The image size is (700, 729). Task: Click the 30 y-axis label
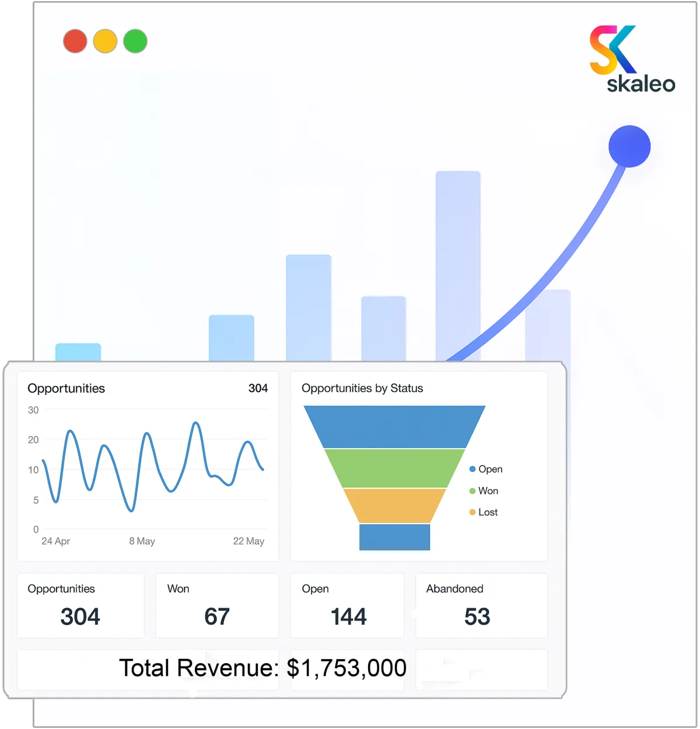pos(33,410)
